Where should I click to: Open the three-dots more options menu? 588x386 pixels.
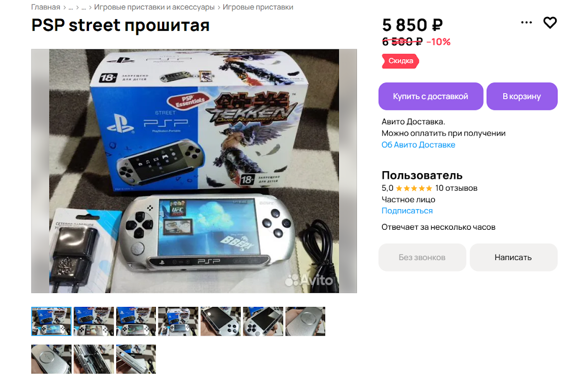(x=526, y=23)
